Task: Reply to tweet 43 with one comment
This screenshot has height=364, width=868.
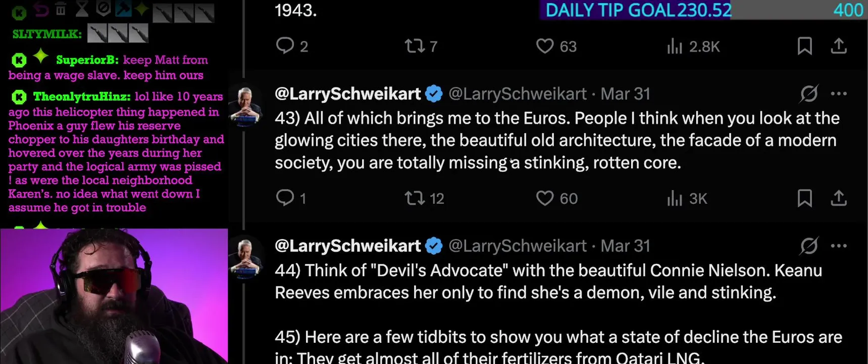Action: pos(291,198)
